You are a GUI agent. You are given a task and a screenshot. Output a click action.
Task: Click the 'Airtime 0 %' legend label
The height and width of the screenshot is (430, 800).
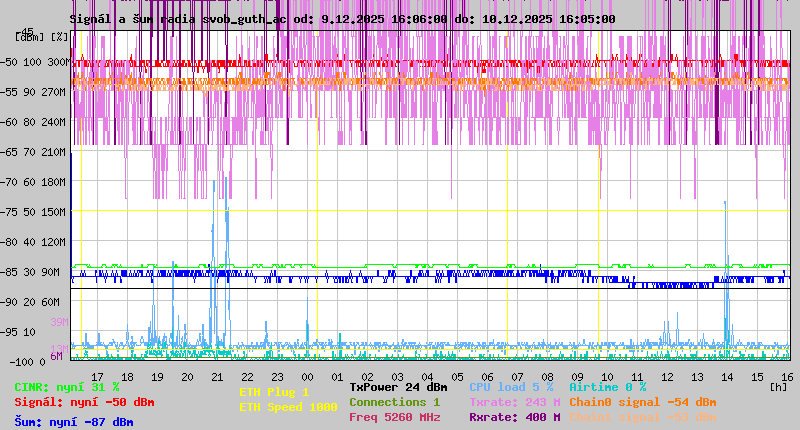point(608,387)
